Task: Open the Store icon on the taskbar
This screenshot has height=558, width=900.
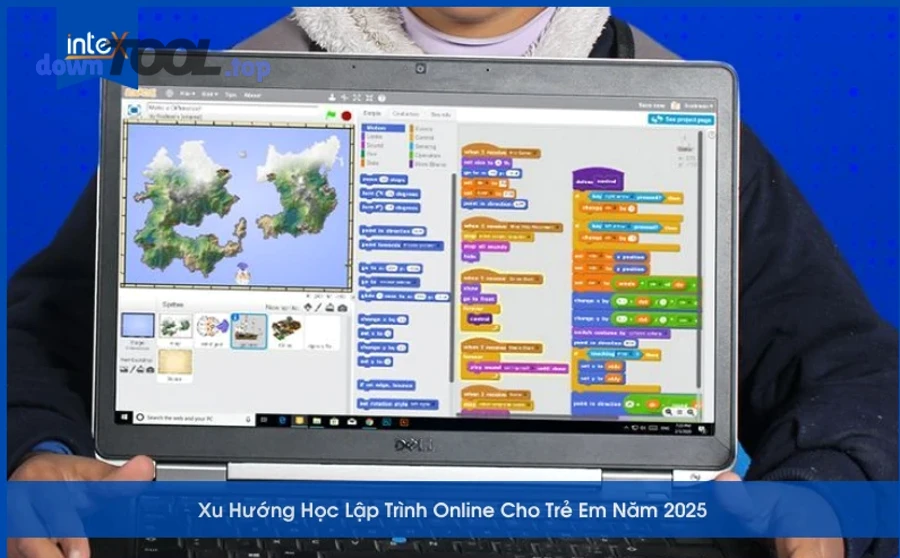Action: [x=334, y=421]
